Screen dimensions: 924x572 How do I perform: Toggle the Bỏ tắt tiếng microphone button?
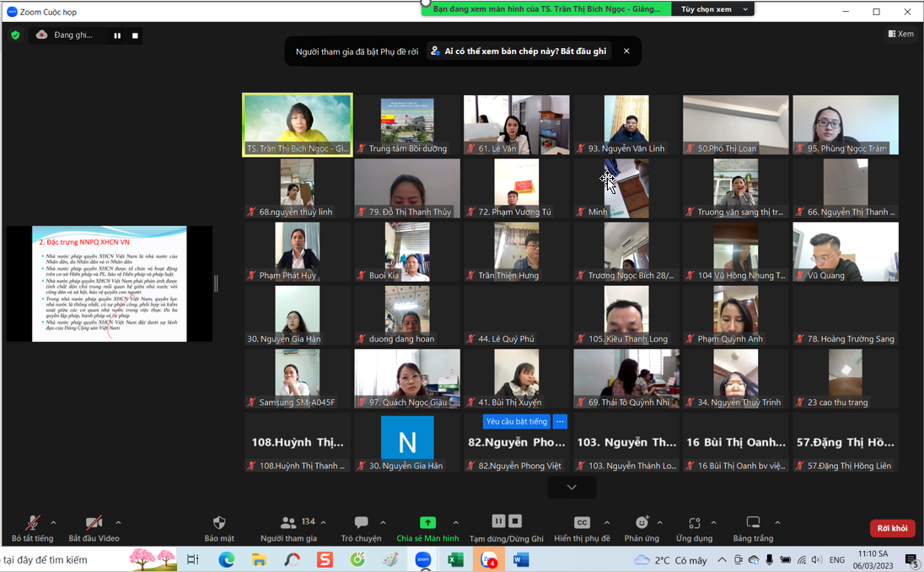[33, 523]
